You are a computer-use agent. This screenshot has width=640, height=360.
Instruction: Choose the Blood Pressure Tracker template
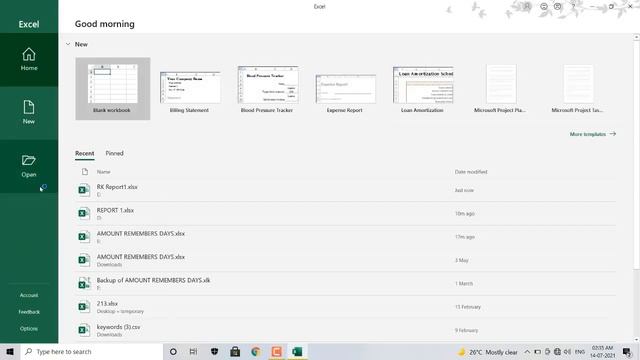point(267,89)
